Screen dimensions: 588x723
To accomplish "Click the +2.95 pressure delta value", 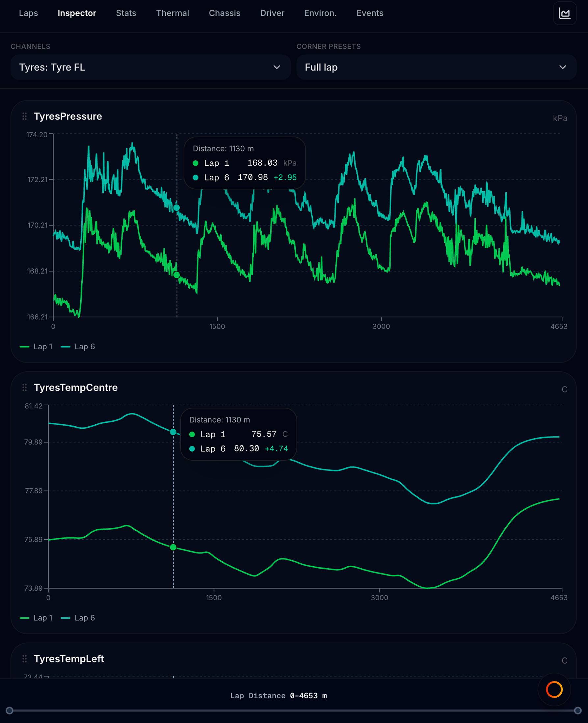I will pyautogui.click(x=285, y=177).
